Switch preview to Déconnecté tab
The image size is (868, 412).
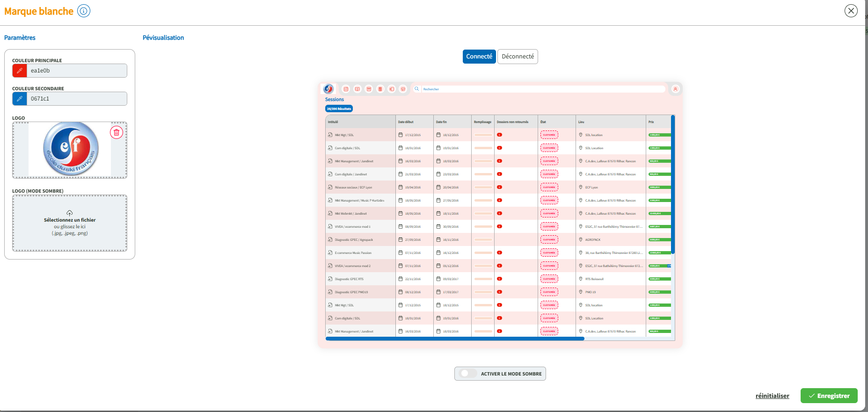pos(518,57)
